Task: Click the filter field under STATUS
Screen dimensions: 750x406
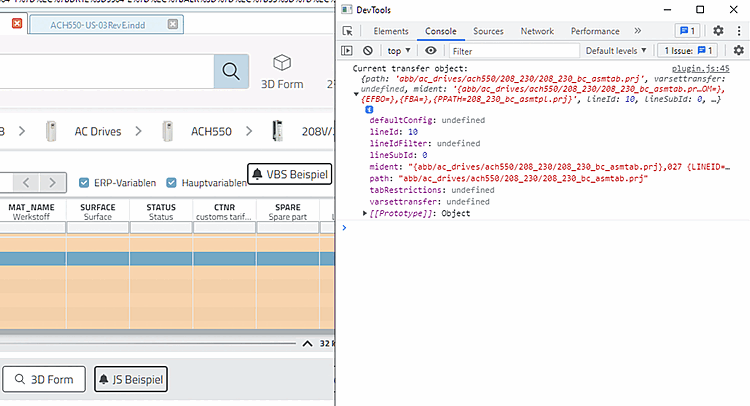Action: (x=161, y=228)
